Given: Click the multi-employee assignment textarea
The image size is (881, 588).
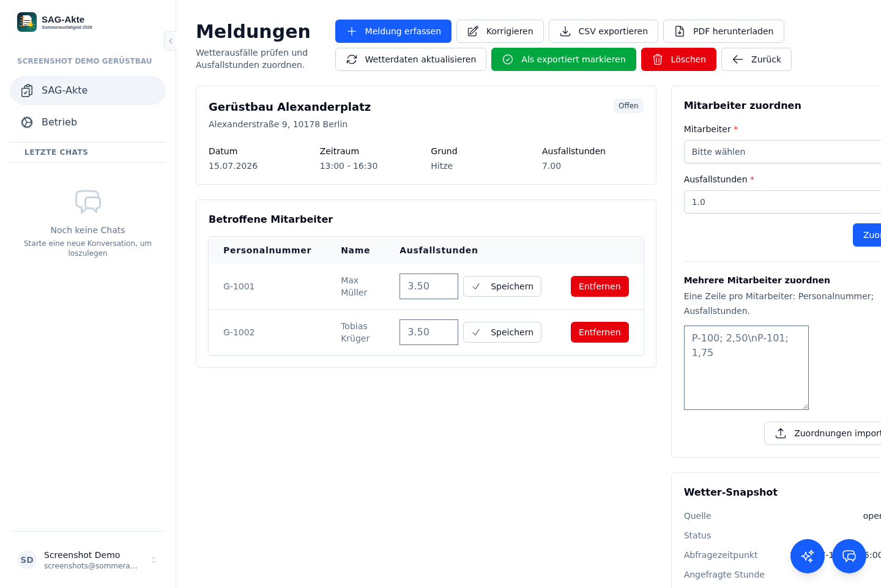Looking at the screenshot, I should (x=746, y=368).
